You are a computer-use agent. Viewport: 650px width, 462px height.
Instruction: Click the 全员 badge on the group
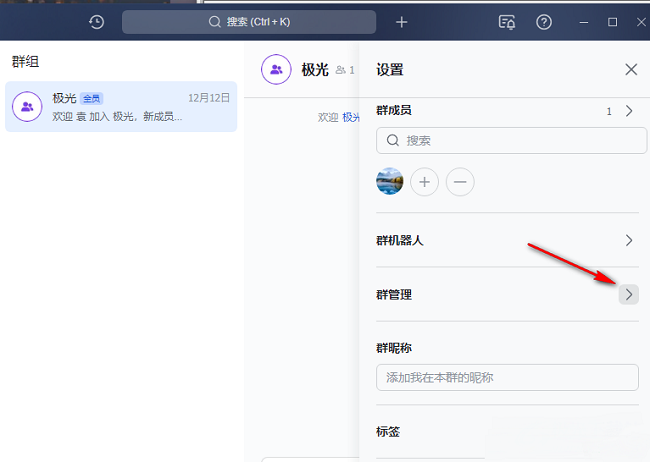(x=91, y=98)
